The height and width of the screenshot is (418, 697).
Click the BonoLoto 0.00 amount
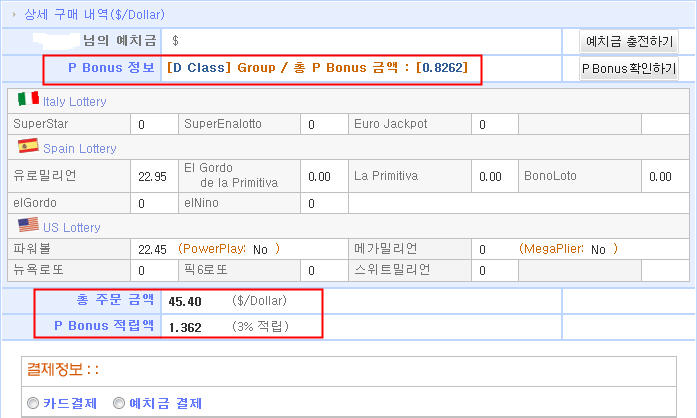(x=660, y=177)
